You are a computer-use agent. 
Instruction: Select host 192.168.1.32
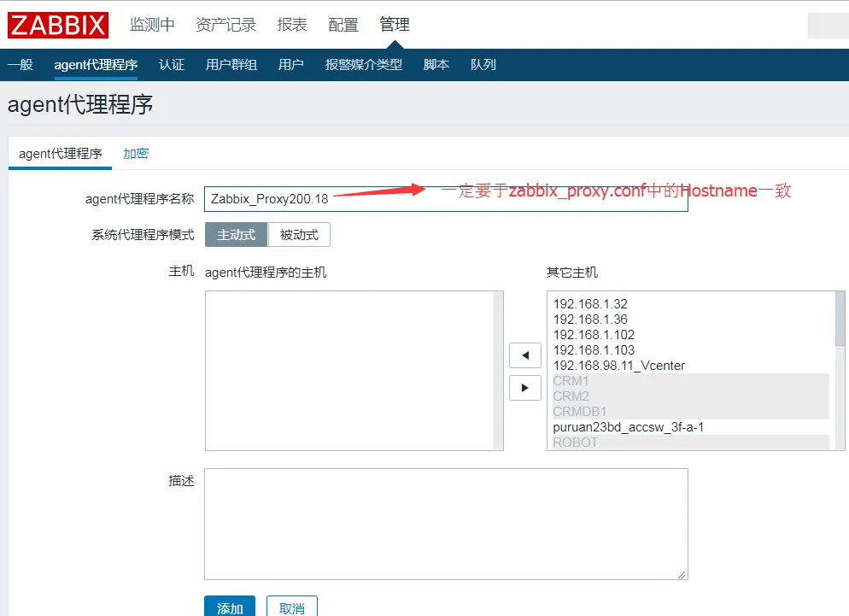[x=690, y=304]
